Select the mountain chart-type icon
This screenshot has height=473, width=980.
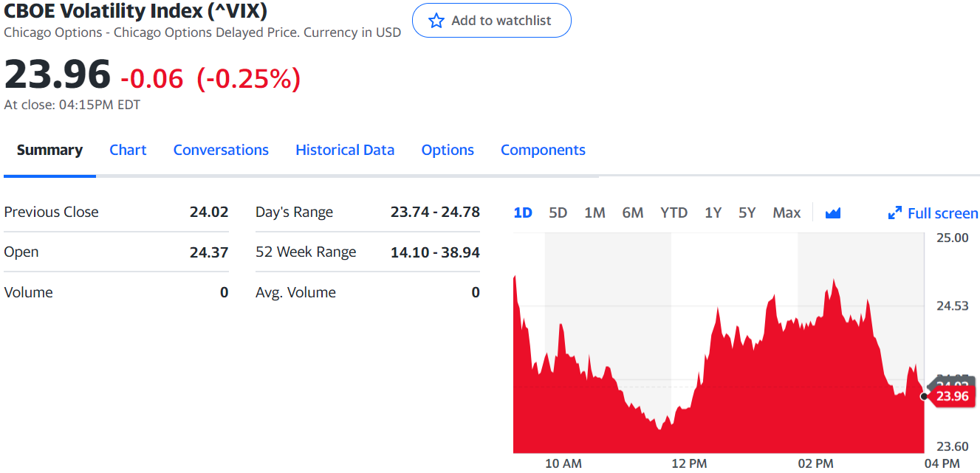click(x=833, y=213)
